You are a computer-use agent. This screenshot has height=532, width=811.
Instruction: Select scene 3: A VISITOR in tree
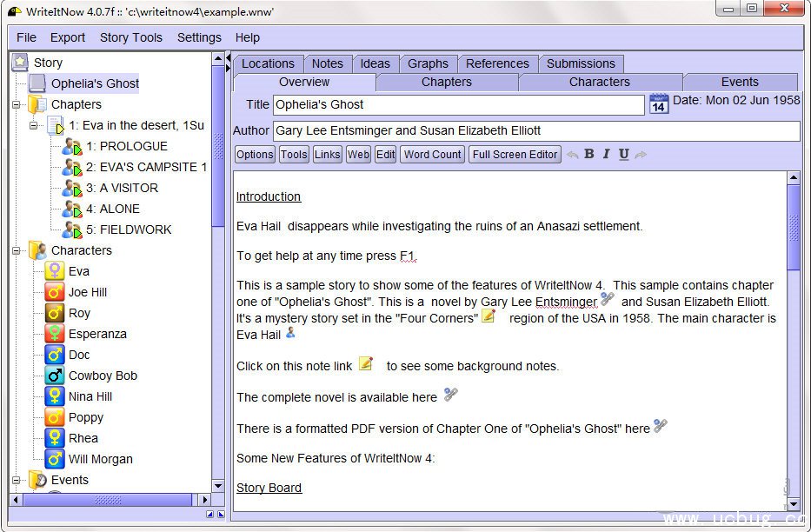point(122,188)
